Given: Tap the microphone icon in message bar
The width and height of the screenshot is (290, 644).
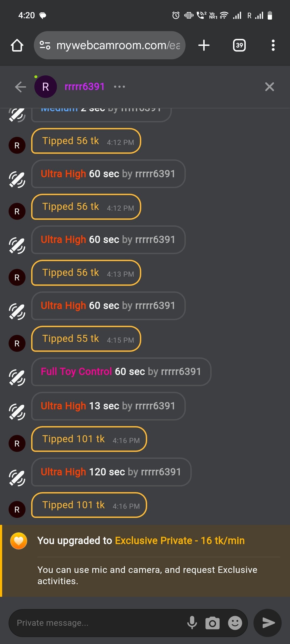Looking at the screenshot, I should point(192,623).
